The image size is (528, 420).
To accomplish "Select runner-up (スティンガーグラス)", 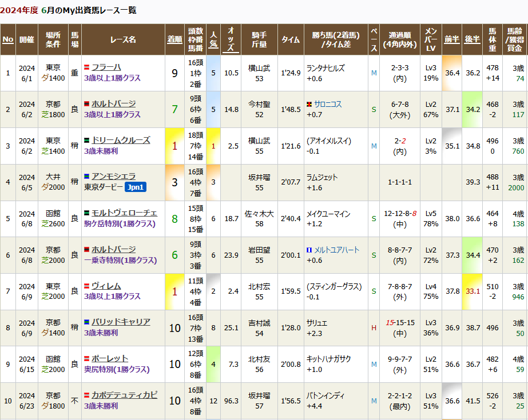I will tap(334, 286).
